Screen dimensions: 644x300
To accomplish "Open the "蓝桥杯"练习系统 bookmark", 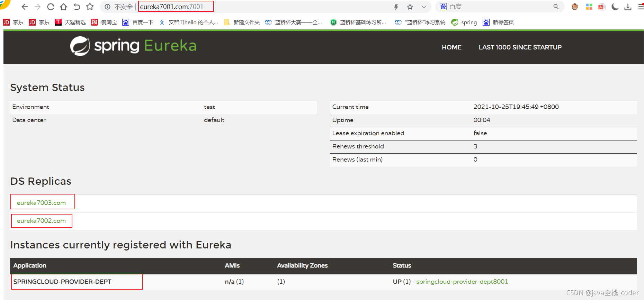I will click(420, 22).
